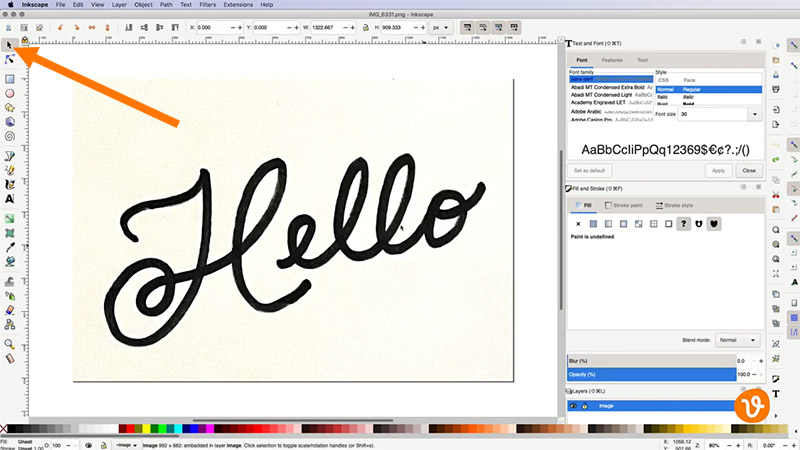Image resolution: width=800 pixels, height=450 pixels.
Task: Click Close button in Text and Font
Action: pos(749,170)
